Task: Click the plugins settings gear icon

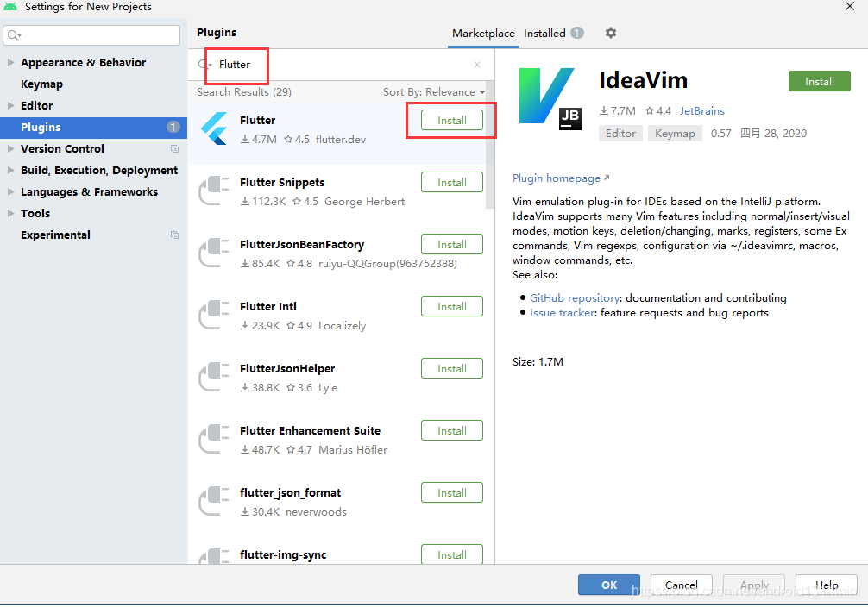Action: pyautogui.click(x=610, y=33)
